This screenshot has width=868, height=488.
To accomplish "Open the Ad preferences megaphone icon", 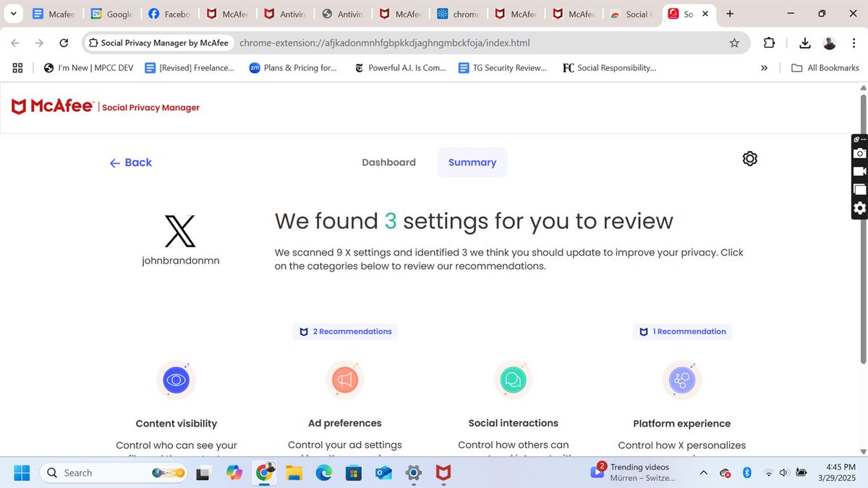I will (x=344, y=379).
